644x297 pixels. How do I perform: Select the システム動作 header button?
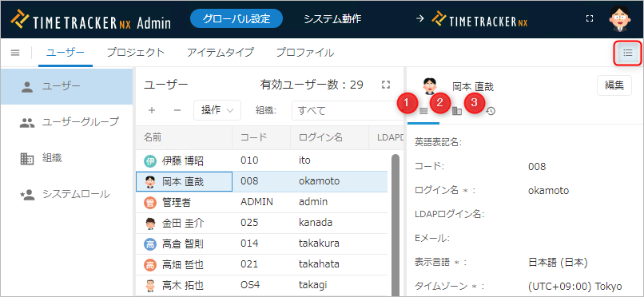[332, 19]
